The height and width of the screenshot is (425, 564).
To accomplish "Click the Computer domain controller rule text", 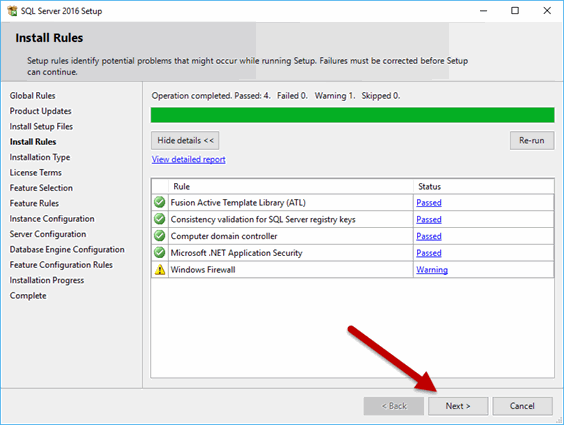I will pyautogui.click(x=224, y=236).
